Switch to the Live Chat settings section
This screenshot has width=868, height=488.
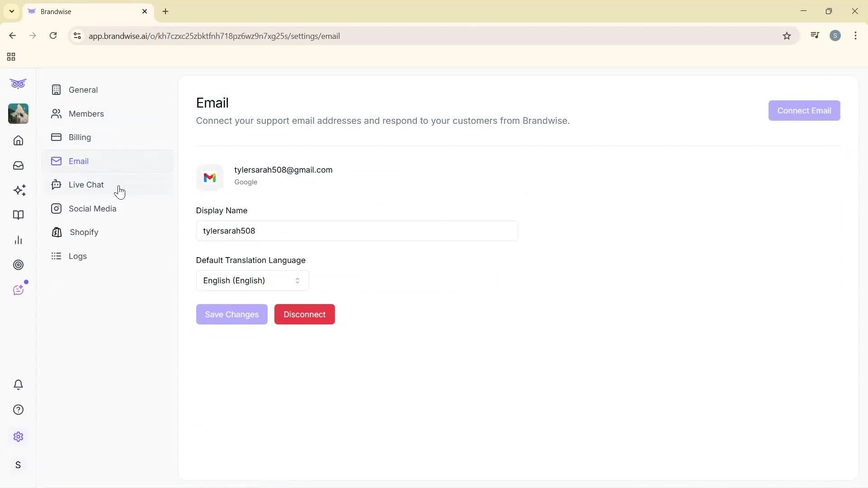tap(86, 184)
